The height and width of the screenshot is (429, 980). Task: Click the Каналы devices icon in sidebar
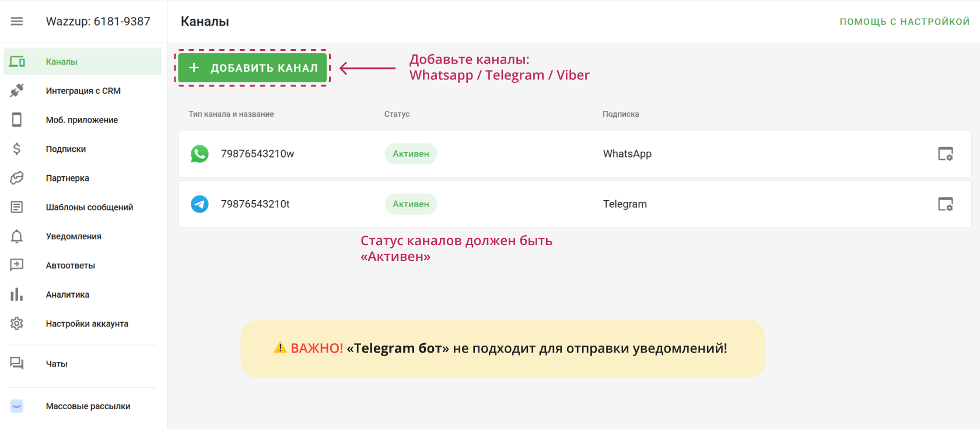coord(17,61)
